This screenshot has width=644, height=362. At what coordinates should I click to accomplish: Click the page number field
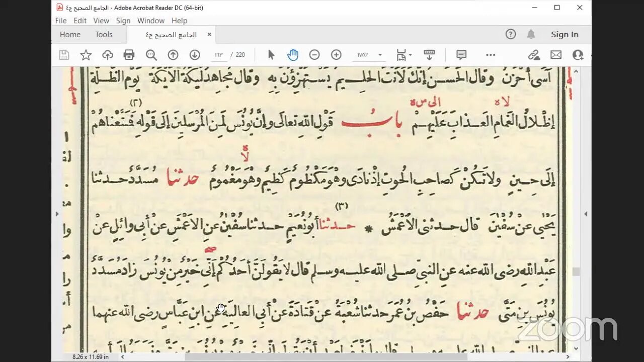(x=219, y=55)
